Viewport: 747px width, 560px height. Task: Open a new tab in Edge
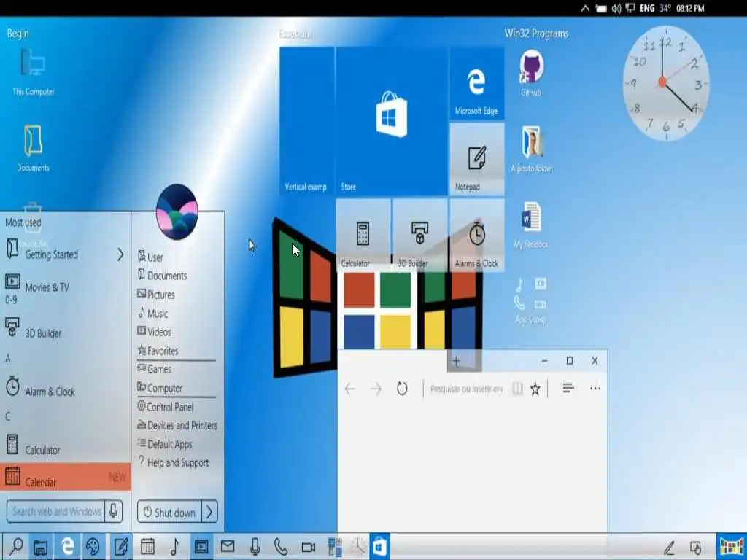tap(456, 361)
